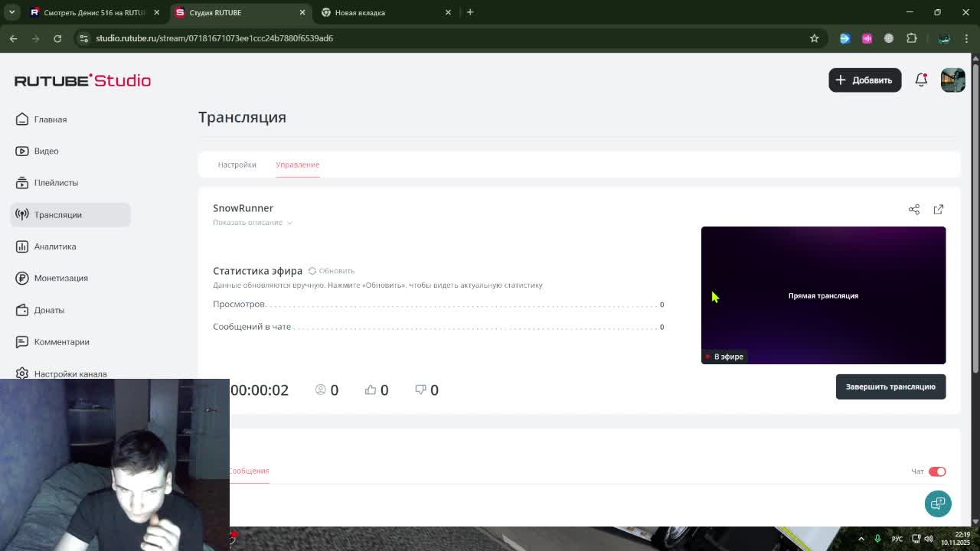The height and width of the screenshot is (551, 980).
Task: Switch to the Настройки tab
Action: 237,165
